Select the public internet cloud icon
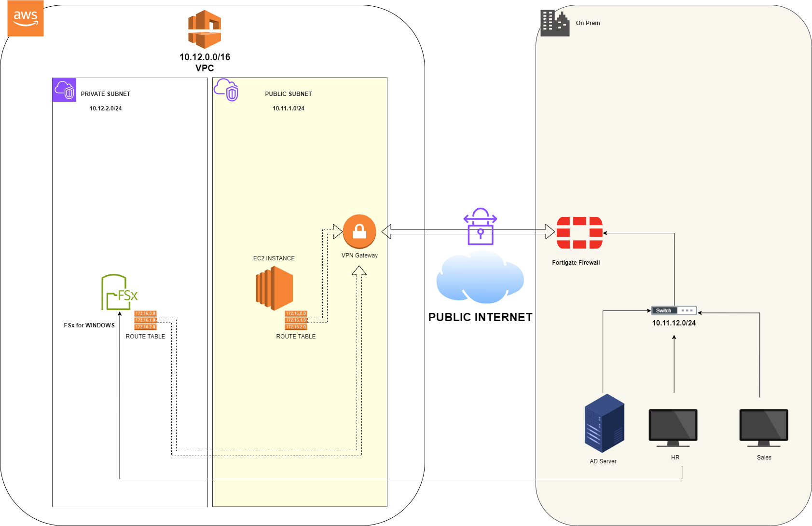The image size is (812, 526). pyautogui.click(x=480, y=277)
